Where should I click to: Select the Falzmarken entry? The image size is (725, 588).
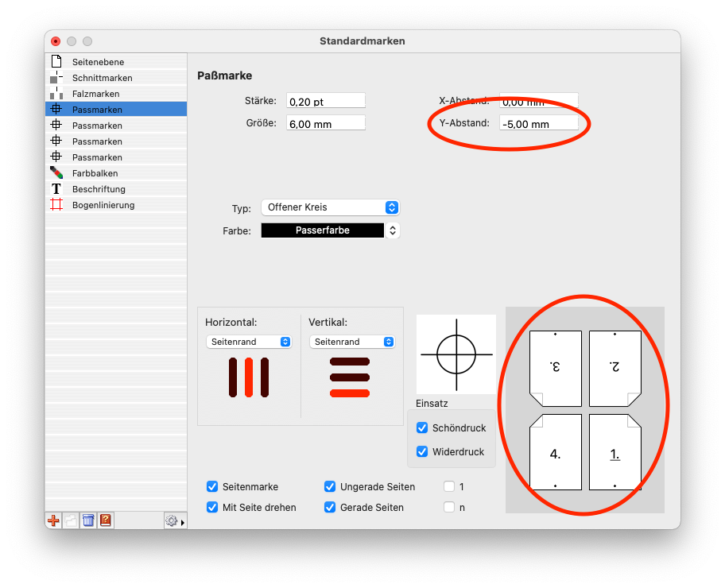pos(116,94)
